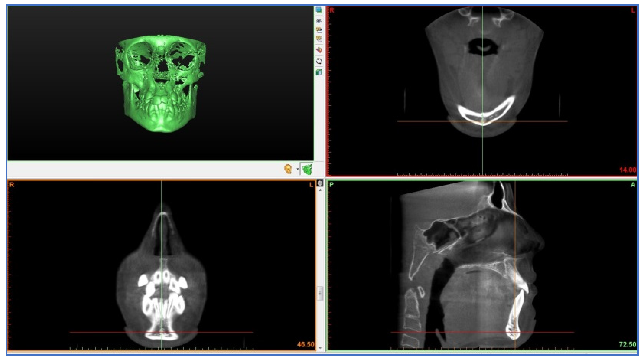Click the axial view scrollbar thumb

coord(320,293)
